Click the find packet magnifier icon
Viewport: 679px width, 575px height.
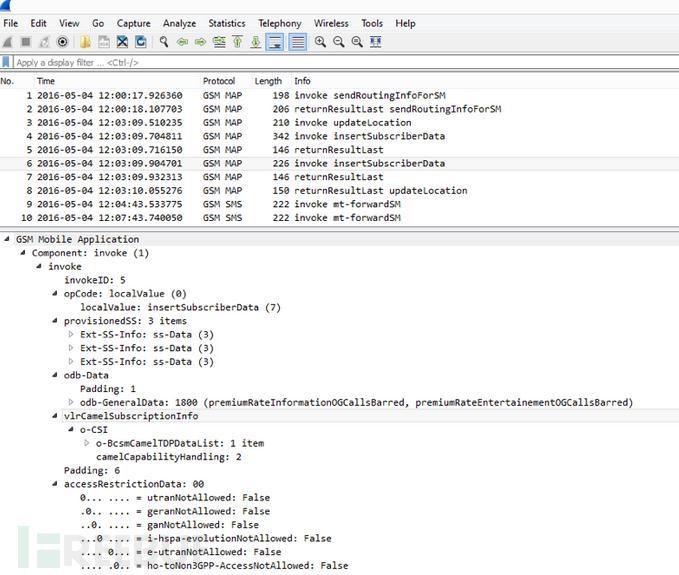pyautogui.click(x=163, y=42)
